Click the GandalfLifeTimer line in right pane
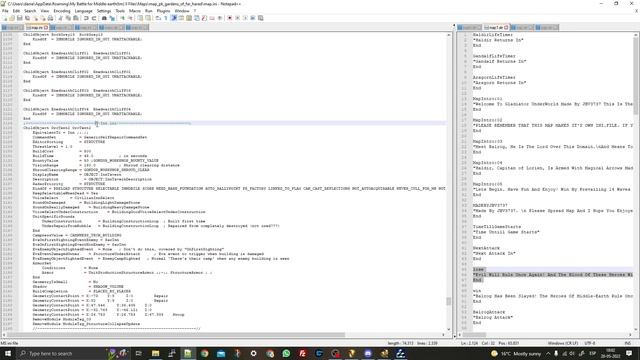The width and height of the screenshot is (640, 360). 494,56
